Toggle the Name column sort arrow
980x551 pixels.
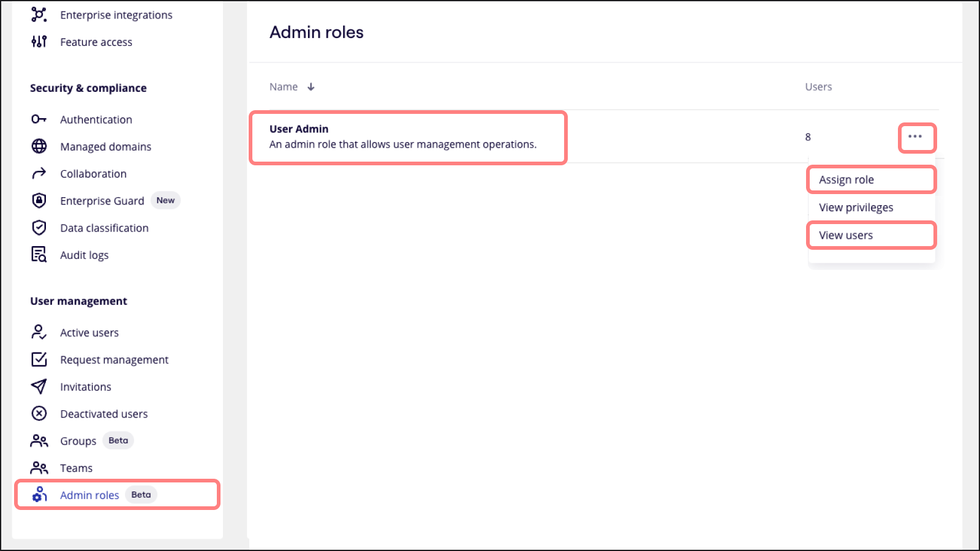(x=311, y=86)
